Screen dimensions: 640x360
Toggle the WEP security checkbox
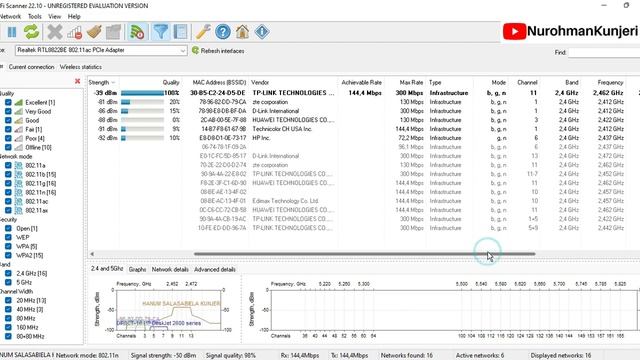(8, 237)
